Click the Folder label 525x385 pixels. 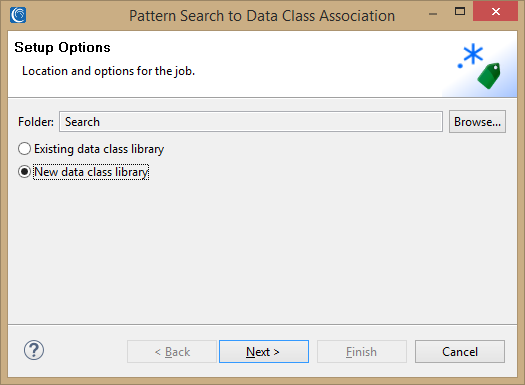click(36, 122)
